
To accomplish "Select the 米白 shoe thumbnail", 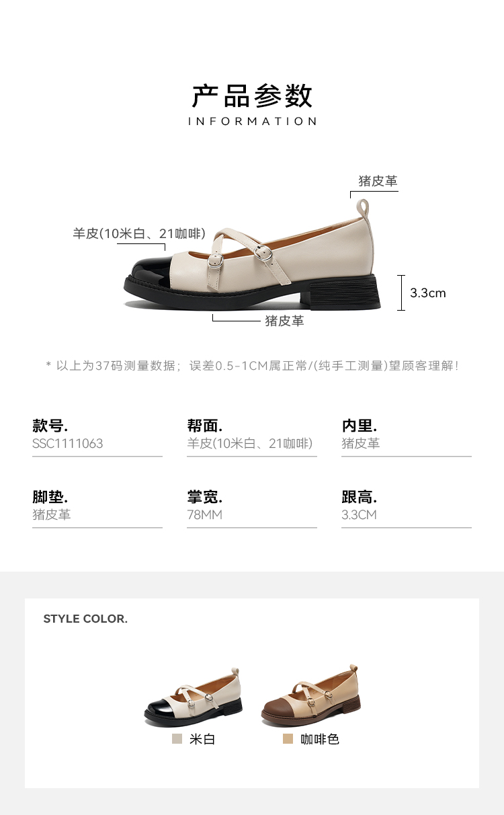I will click(x=194, y=697).
